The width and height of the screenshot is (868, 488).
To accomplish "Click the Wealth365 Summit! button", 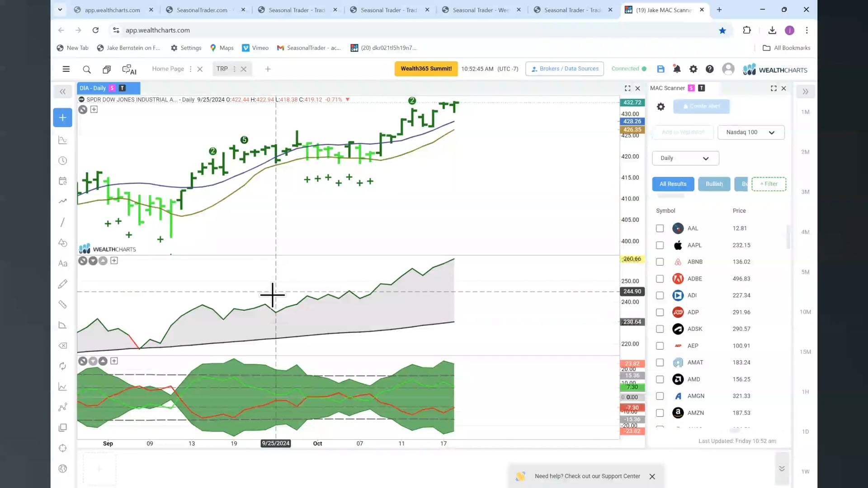I will tap(426, 69).
